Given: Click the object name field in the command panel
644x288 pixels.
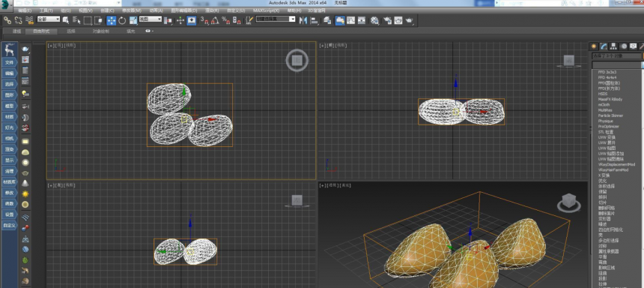Looking at the screenshot, I should (x=616, y=55).
